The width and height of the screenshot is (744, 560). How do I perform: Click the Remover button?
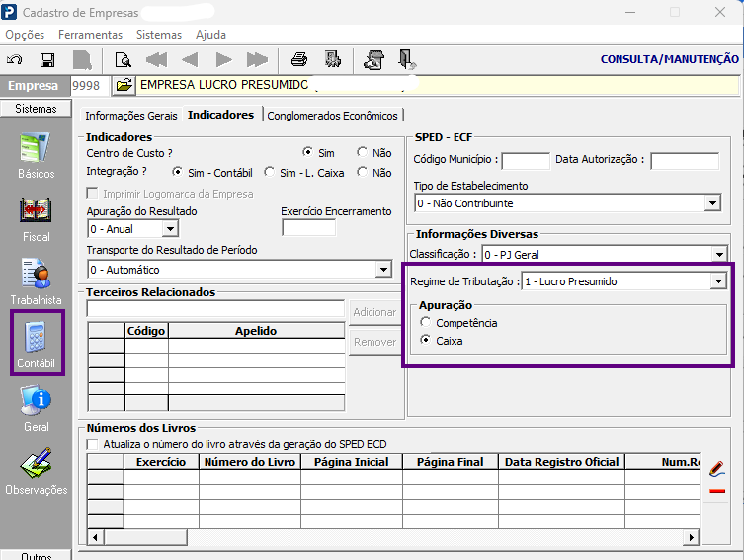pos(374,342)
